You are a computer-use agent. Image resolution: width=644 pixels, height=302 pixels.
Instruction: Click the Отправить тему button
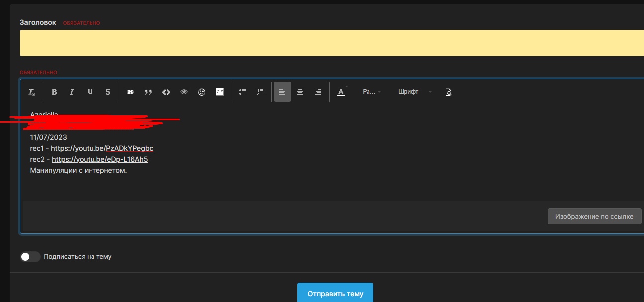click(x=335, y=293)
